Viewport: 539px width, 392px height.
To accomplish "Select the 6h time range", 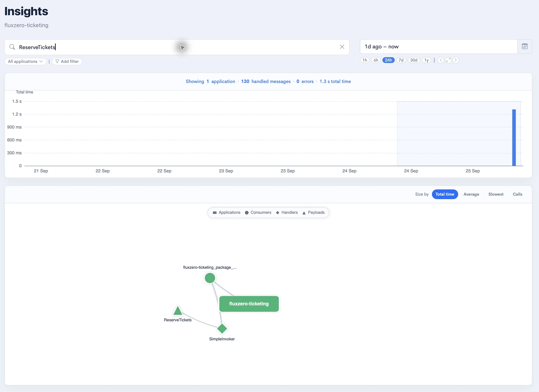I will [x=376, y=60].
